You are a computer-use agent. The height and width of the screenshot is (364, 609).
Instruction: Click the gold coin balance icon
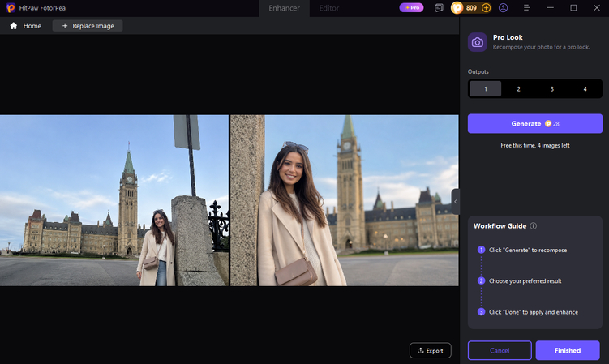457,8
